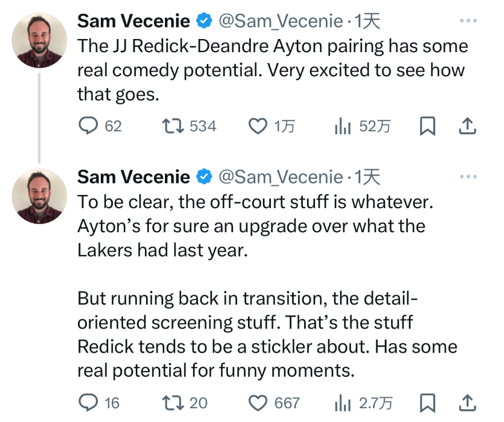
Task: Share the first tweet about Redick-Ayton pairing
Action: click(x=468, y=126)
